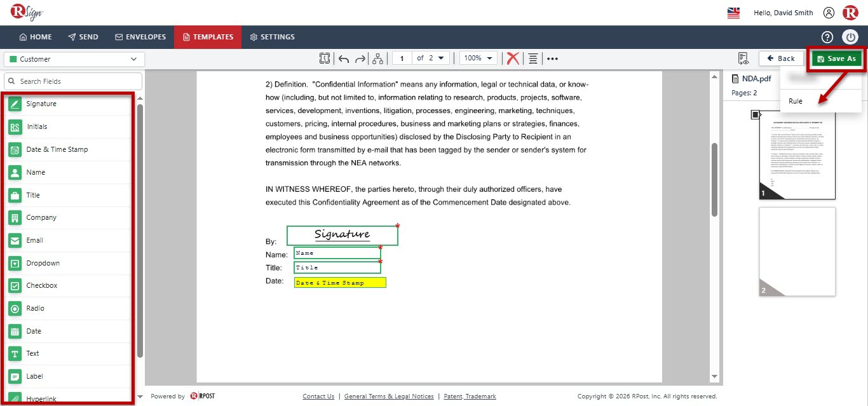Select the Title field on the document

(x=337, y=267)
